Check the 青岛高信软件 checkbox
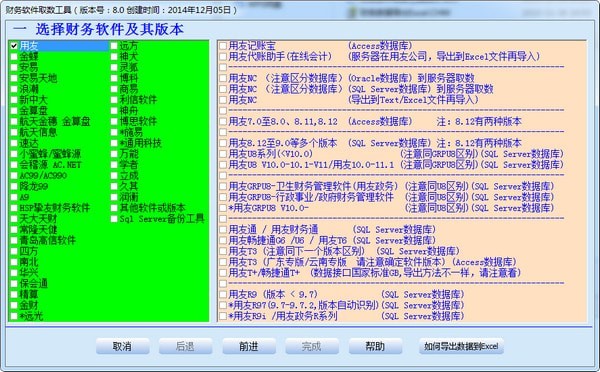This screenshot has height=372, width=600. pos(14,240)
